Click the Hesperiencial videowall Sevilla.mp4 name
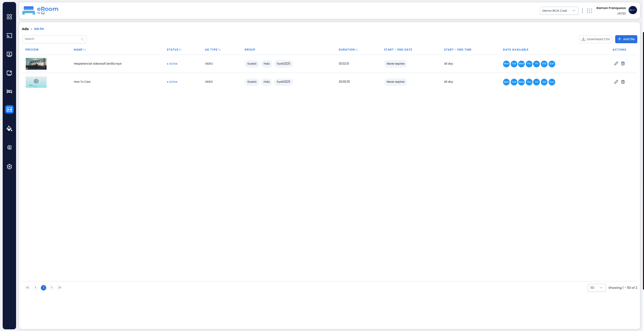This screenshot has width=644, height=331. [x=97, y=64]
